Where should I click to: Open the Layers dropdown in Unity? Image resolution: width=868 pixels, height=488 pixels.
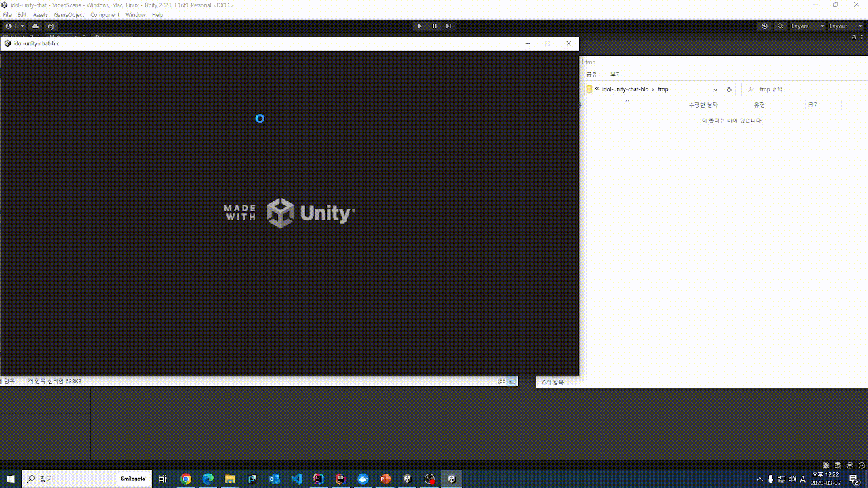click(x=808, y=26)
